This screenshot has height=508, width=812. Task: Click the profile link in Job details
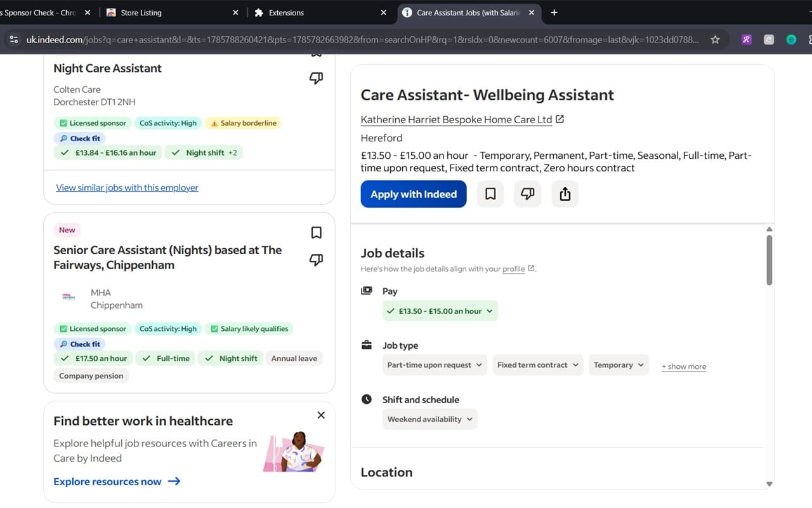513,269
